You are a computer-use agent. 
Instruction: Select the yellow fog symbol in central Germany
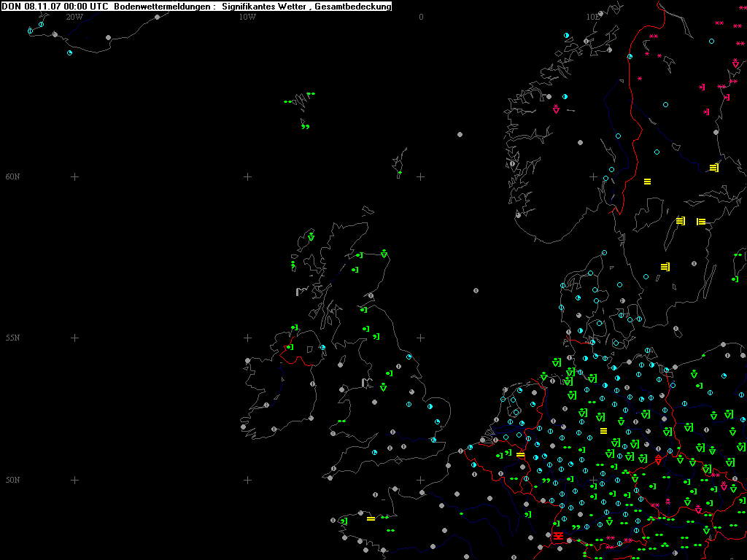click(603, 431)
